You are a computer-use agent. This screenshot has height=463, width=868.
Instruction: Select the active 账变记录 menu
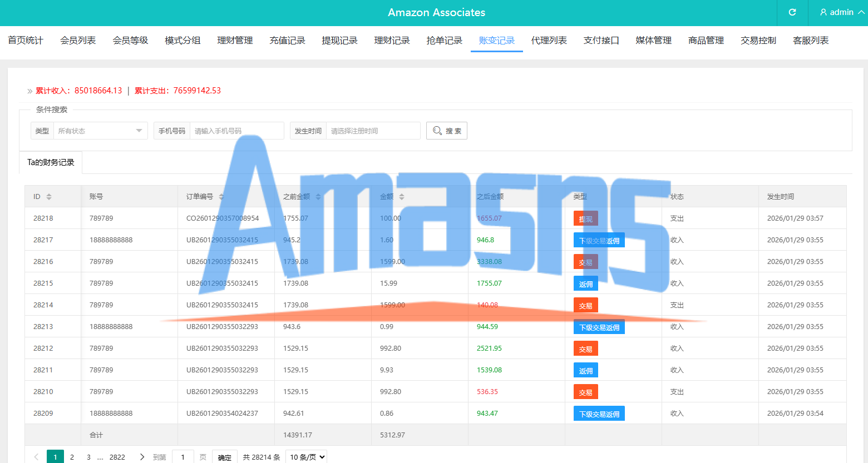pos(497,41)
